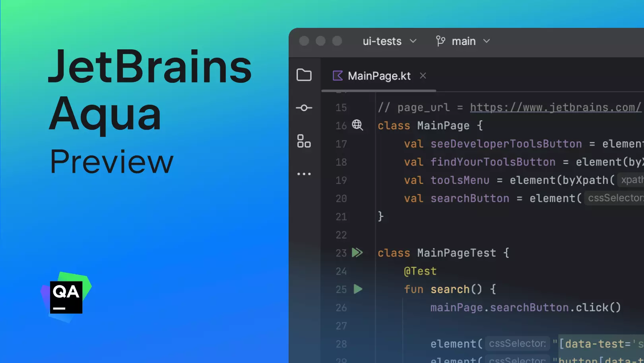Click line number 15 in gutter
This screenshot has width=644, height=363.
coord(341,107)
